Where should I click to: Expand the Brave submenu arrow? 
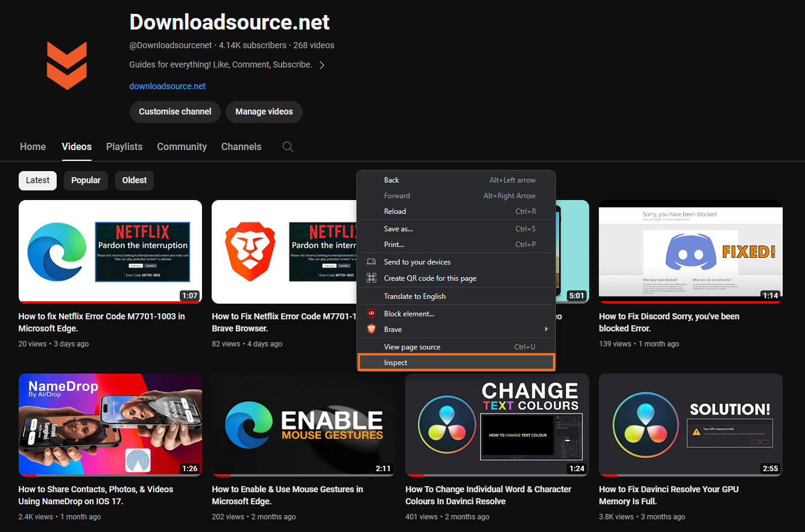pyautogui.click(x=546, y=329)
